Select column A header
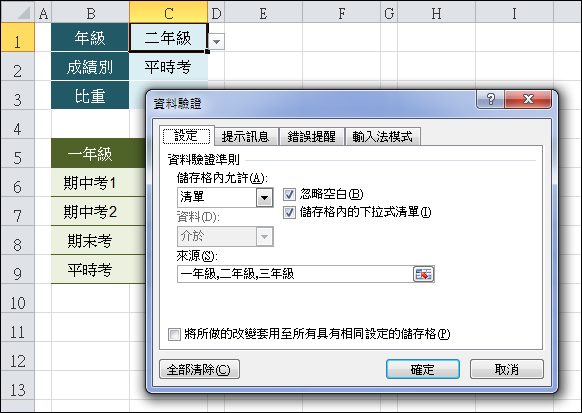Viewport: 582px width, 413px height. point(43,13)
